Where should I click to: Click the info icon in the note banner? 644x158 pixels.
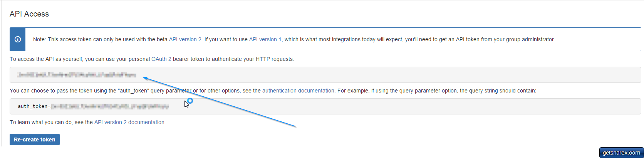tap(18, 39)
